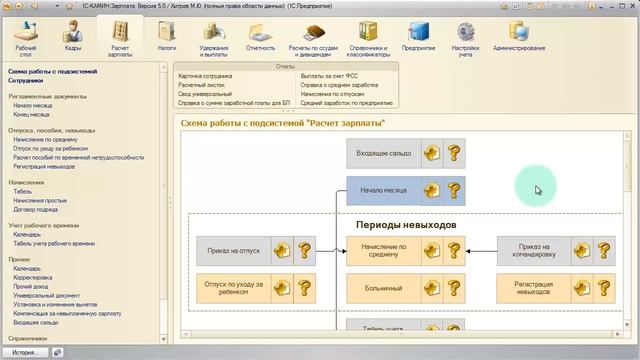Show help for Больничный
The height and width of the screenshot is (360, 640).
[454, 288]
